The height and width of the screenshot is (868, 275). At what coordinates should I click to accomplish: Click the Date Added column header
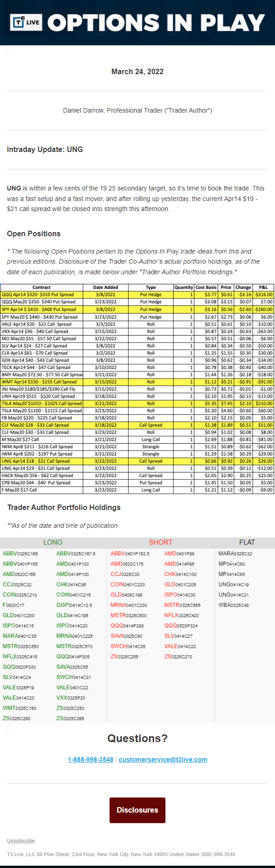click(x=105, y=288)
